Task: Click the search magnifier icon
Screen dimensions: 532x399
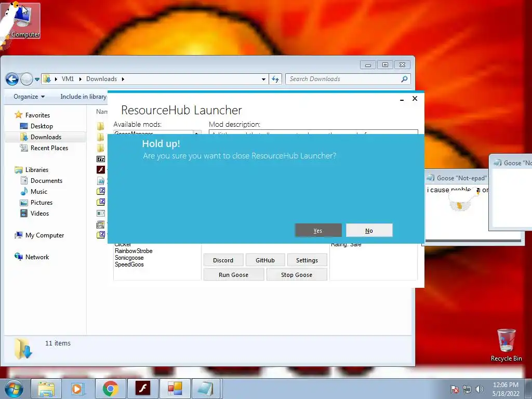Action: click(404, 79)
